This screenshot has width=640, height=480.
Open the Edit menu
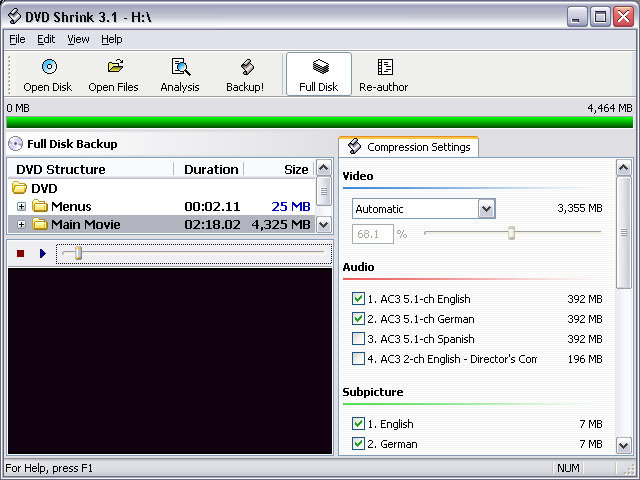[46, 40]
